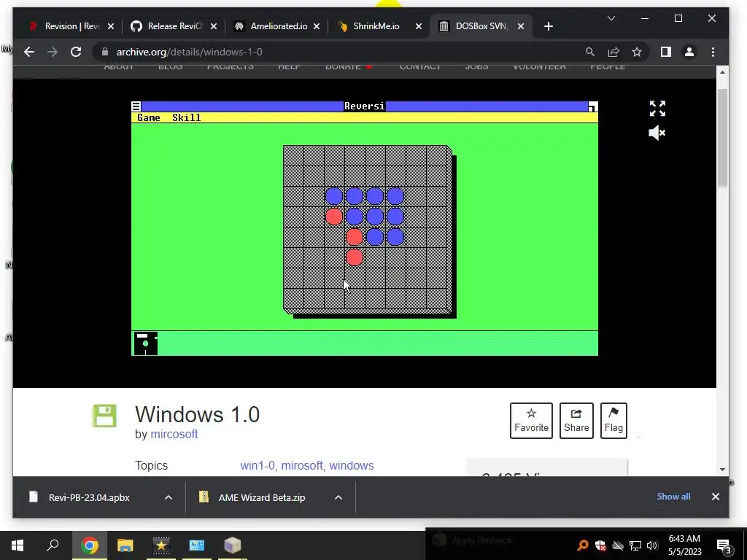Open File Explorer from taskbar

tap(125, 545)
